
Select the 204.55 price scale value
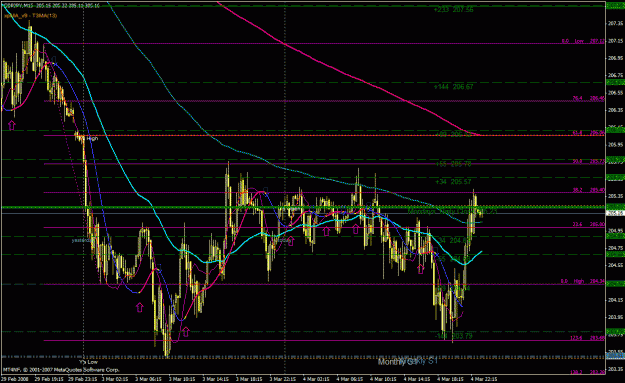(616, 265)
